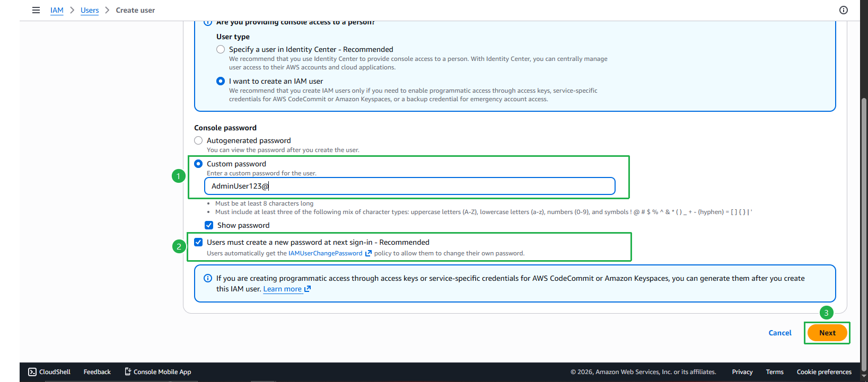Image resolution: width=868 pixels, height=382 pixels.
Task: Go to the Users breadcrumb
Action: tap(90, 10)
